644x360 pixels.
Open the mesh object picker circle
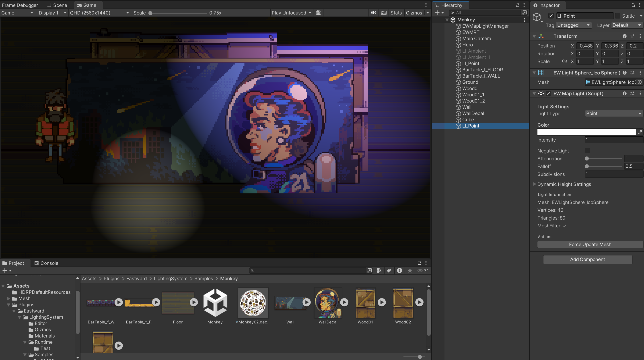640,82
